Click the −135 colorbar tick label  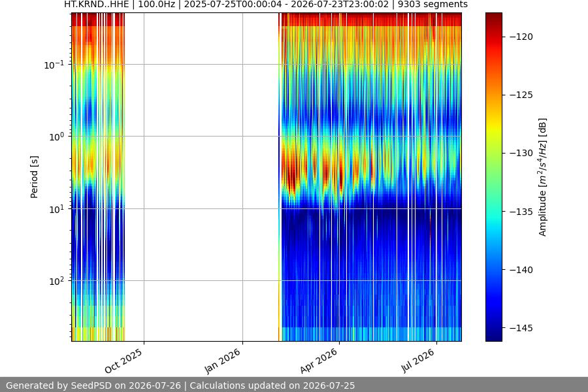pyautogui.click(x=521, y=212)
